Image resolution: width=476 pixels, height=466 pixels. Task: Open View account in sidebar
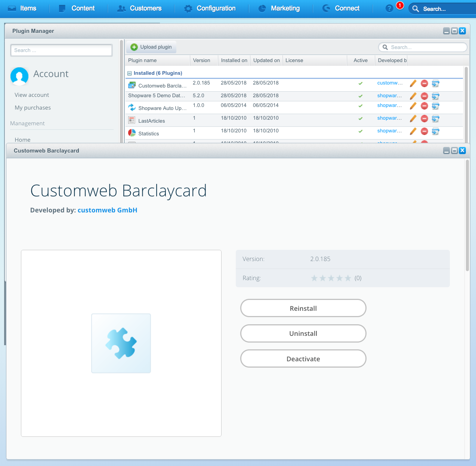pyautogui.click(x=32, y=95)
